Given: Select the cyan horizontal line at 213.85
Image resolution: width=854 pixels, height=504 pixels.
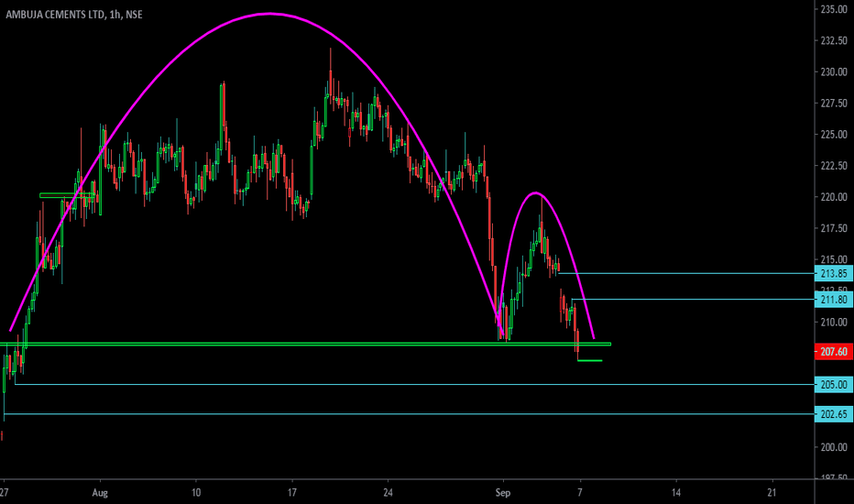Looking at the screenshot, I should pyautogui.click(x=686, y=273).
